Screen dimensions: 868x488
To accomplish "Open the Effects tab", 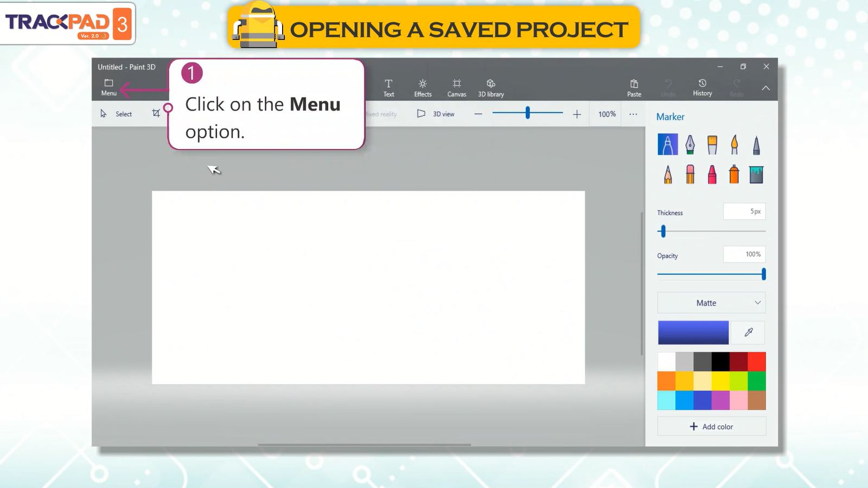I will pyautogui.click(x=423, y=87).
